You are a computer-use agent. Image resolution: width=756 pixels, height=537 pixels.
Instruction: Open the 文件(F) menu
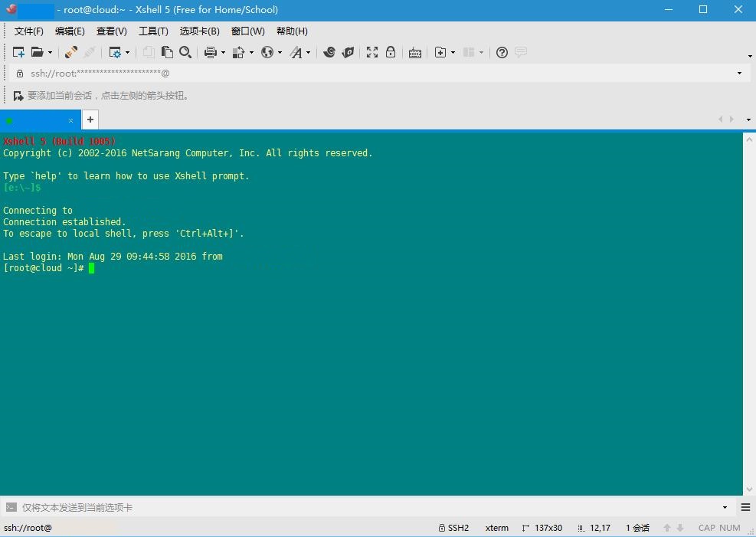pos(29,31)
